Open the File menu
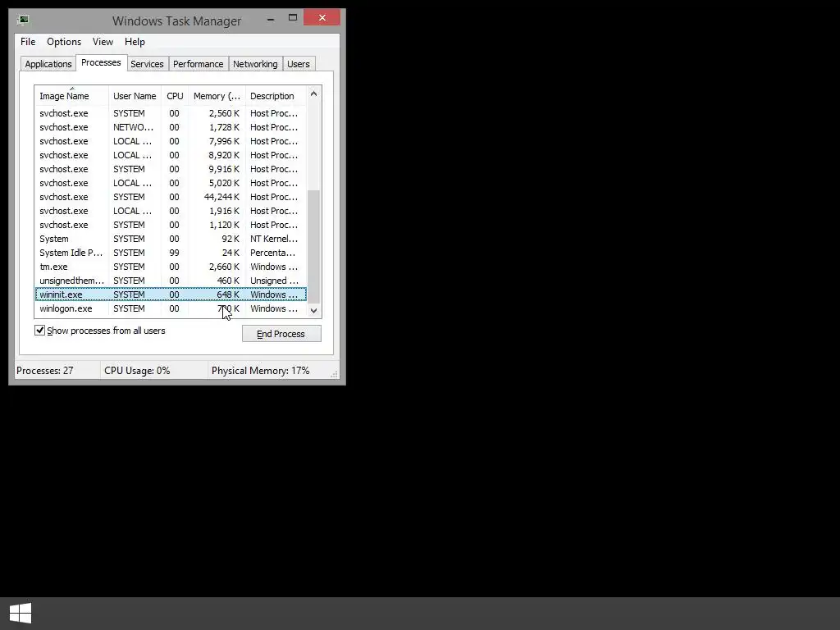The image size is (840, 630). (x=28, y=42)
